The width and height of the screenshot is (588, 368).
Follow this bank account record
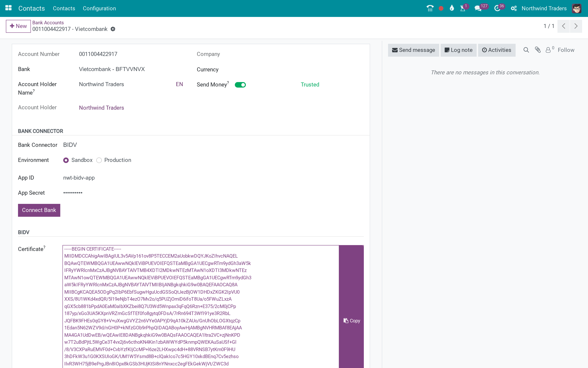[x=566, y=50]
